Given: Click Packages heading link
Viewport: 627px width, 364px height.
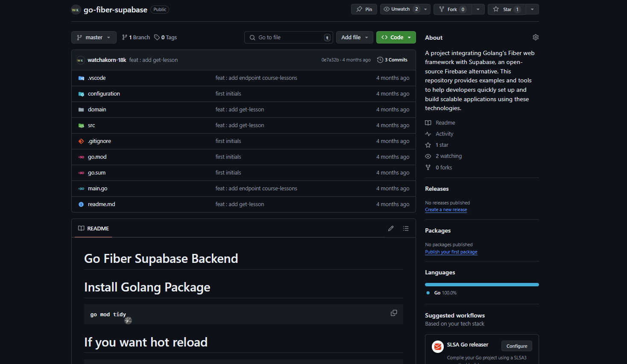Looking at the screenshot, I should [438, 231].
